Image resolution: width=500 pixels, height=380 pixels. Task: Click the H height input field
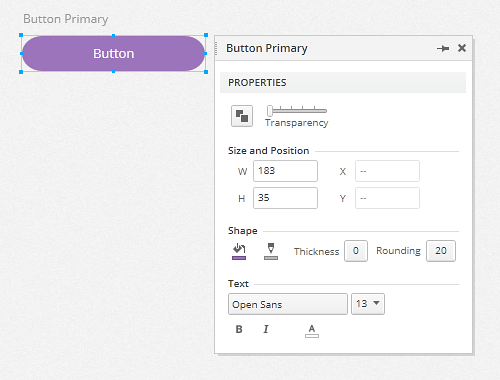point(285,198)
